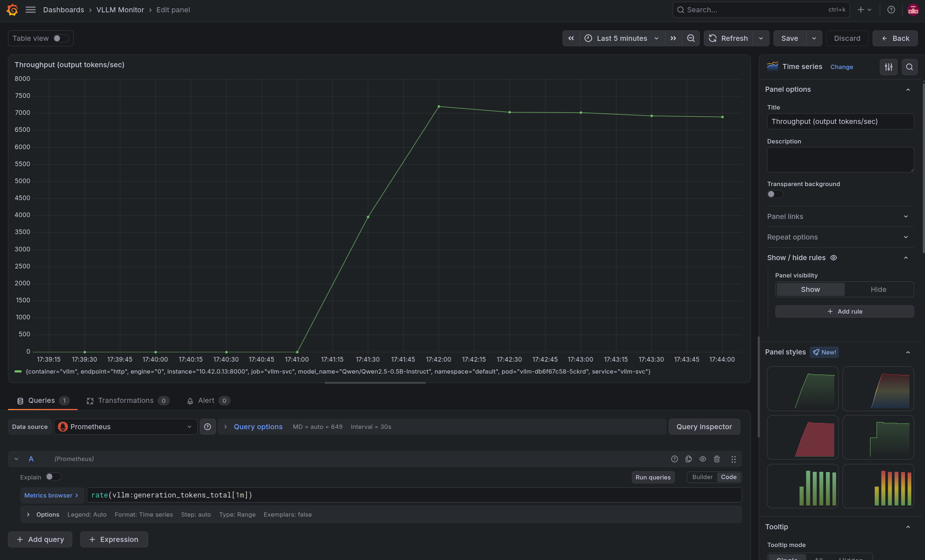Select the green area panel style thumbnail
The image size is (925, 560).
click(802, 388)
